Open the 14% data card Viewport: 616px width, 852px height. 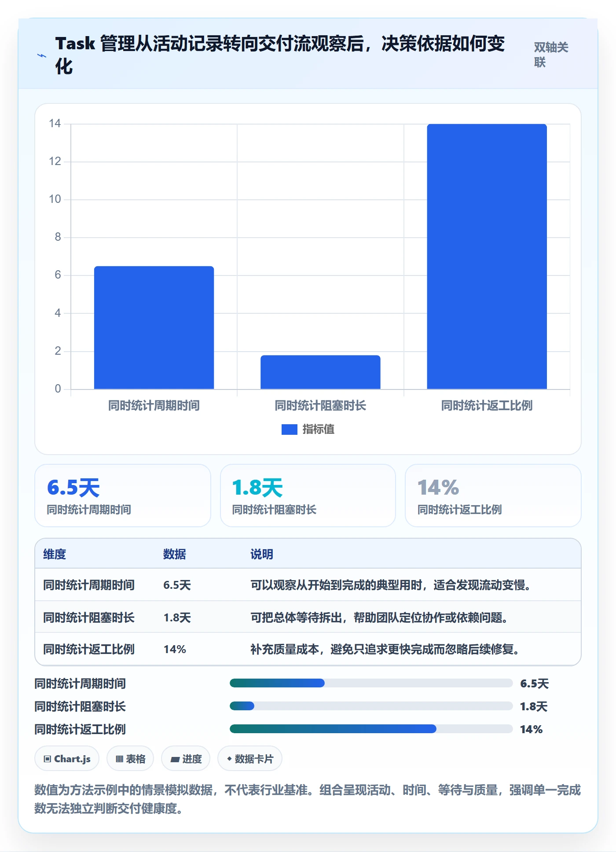[493, 496]
